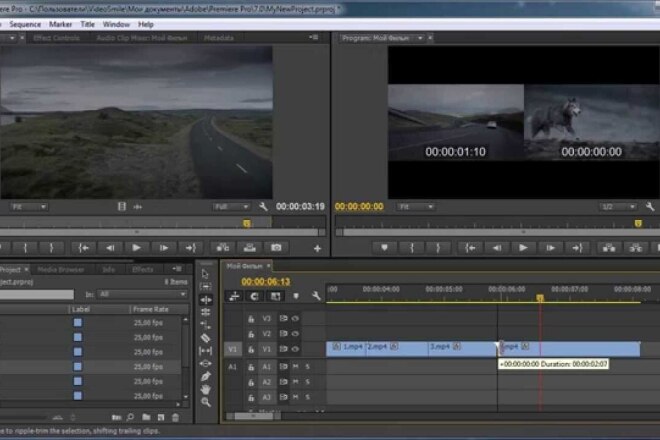
Task: Open the Sequence menu
Action: [x=25, y=24]
